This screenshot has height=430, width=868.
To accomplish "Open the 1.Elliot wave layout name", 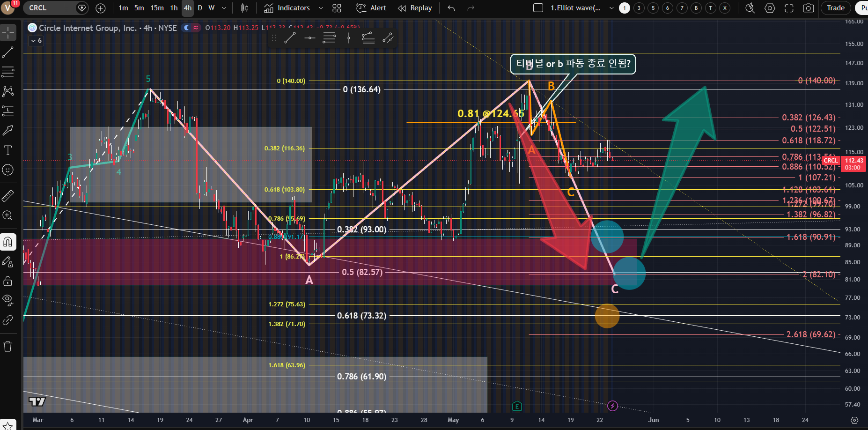I will (575, 8).
